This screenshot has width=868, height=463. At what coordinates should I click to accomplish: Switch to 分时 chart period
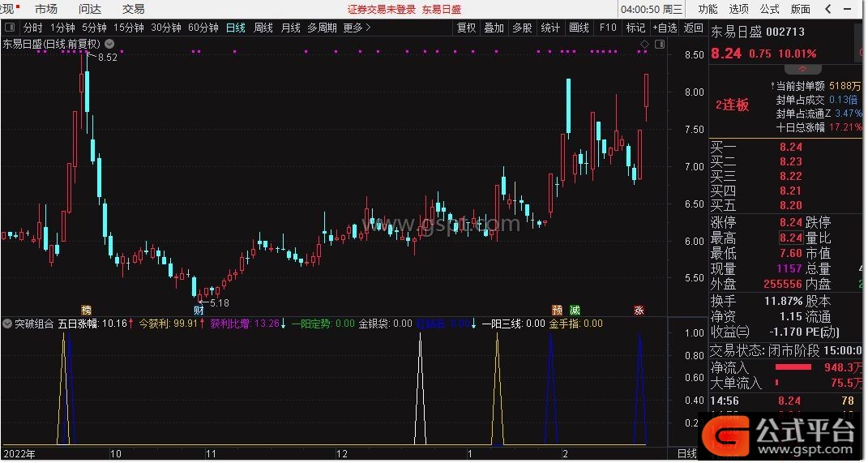coord(32,28)
